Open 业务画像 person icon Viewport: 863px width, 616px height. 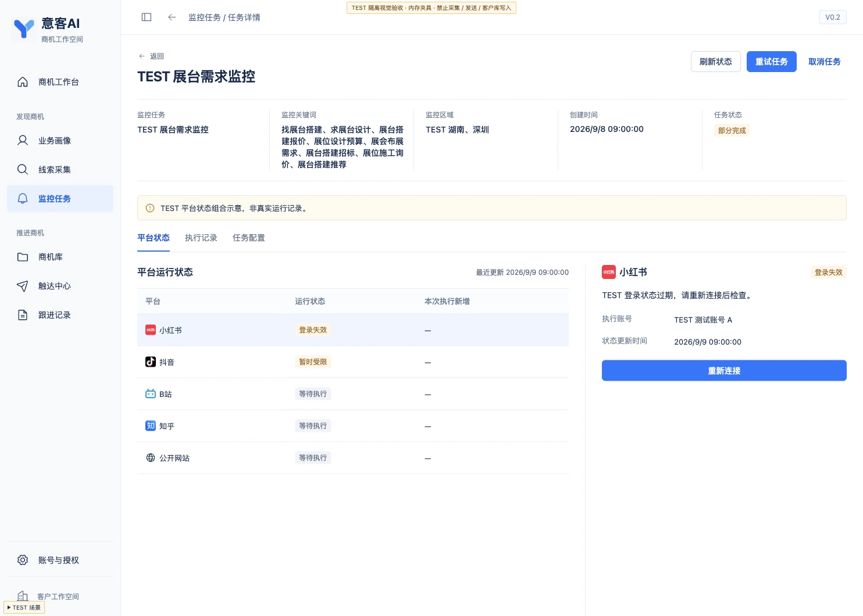point(23,141)
